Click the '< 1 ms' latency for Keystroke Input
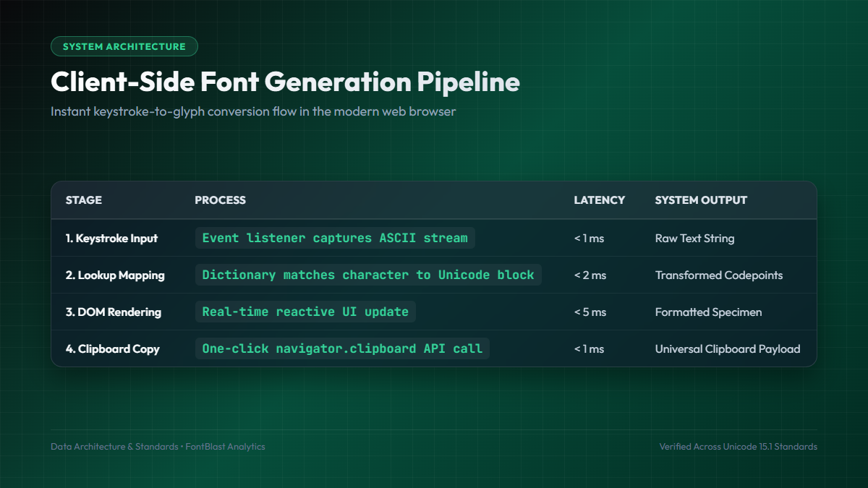The height and width of the screenshot is (488, 868). (590, 238)
